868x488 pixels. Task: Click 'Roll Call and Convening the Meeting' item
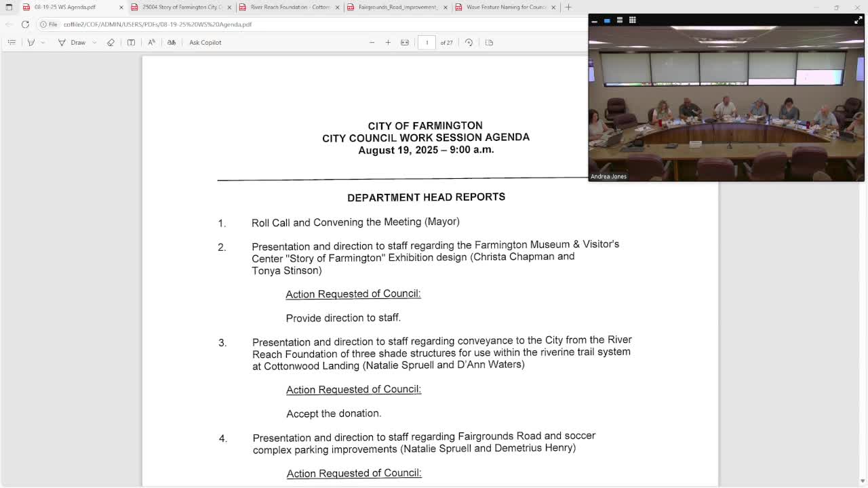click(x=355, y=222)
